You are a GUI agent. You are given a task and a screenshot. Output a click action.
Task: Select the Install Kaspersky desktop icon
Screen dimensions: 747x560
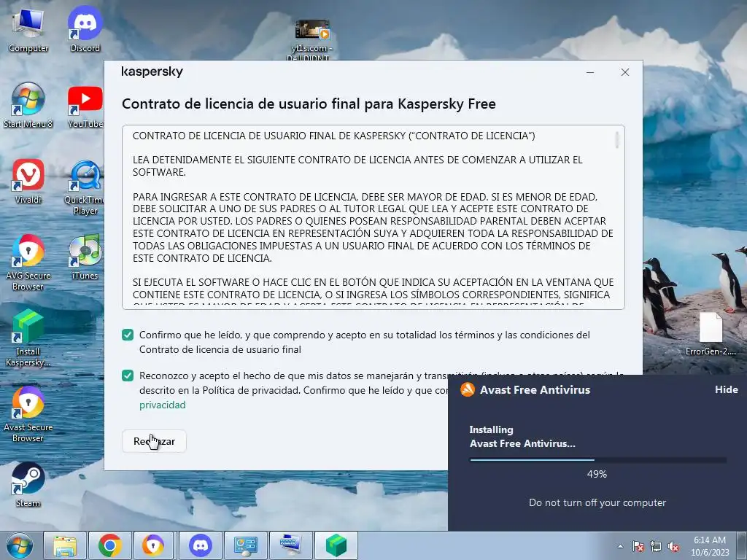pyautogui.click(x=28, y=338)
